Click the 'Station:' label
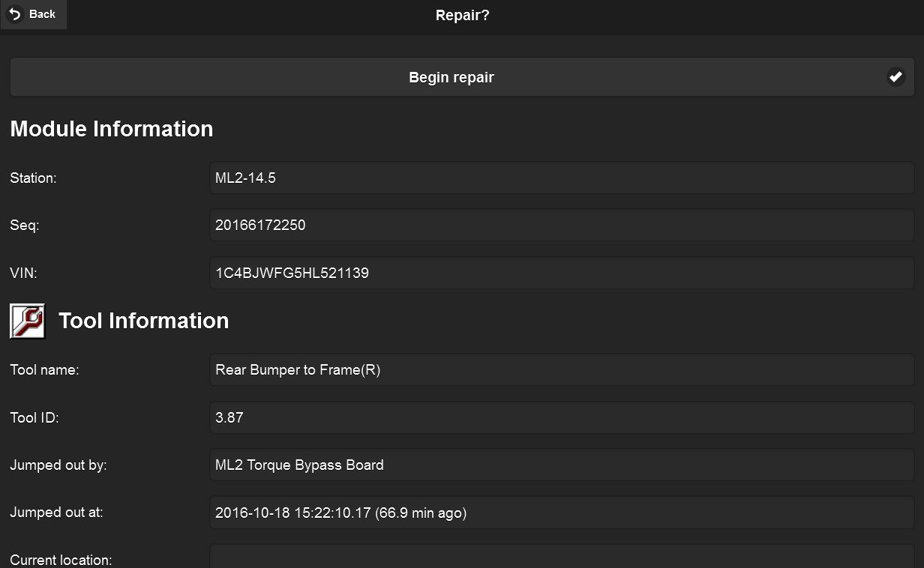The width and height of the screenshot is (924, 568). [x=33, y=178]
